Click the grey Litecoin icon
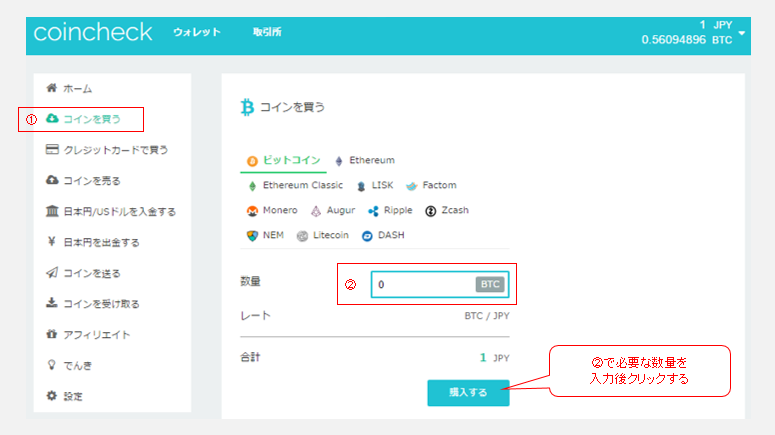The image size is (775, 435). [x=302, y=236]
